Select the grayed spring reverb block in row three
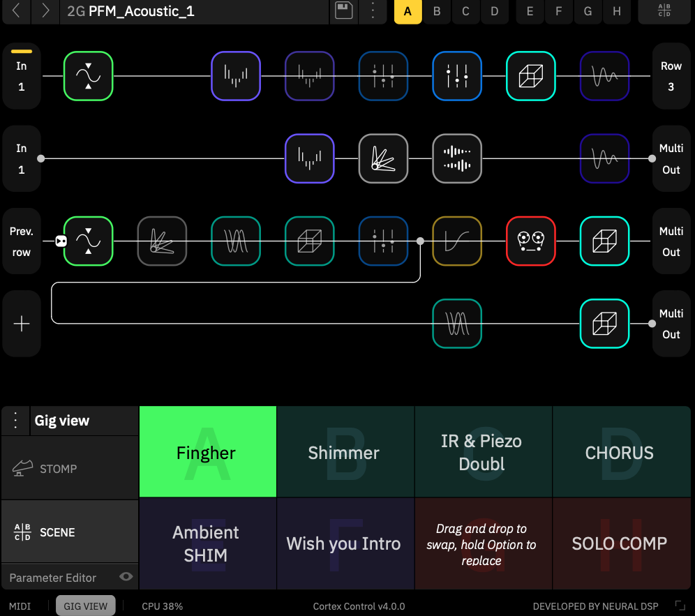Viewport: 695px width, 616px height. coord(162,241)
